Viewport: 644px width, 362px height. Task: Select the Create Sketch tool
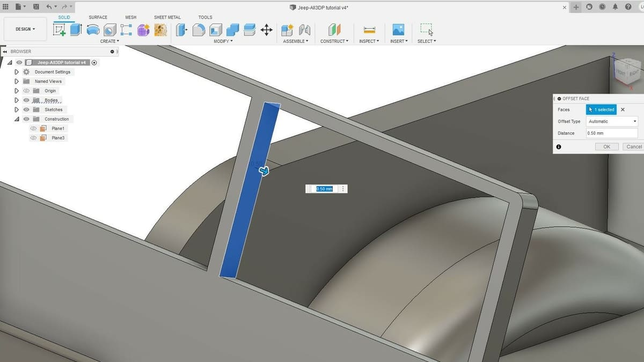pyautogui.click(x=60, y=29)
